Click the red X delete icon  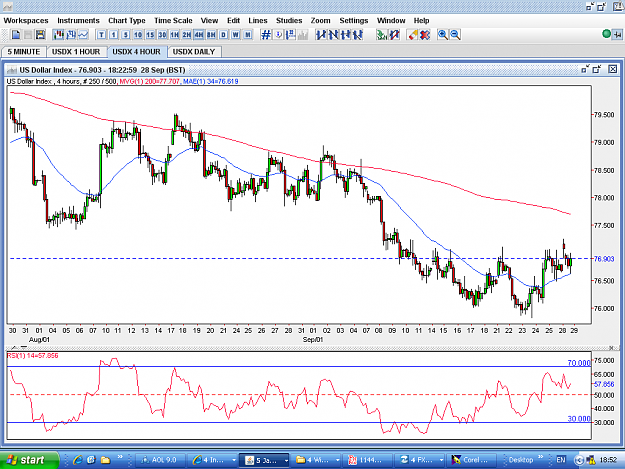click(425, 35)
